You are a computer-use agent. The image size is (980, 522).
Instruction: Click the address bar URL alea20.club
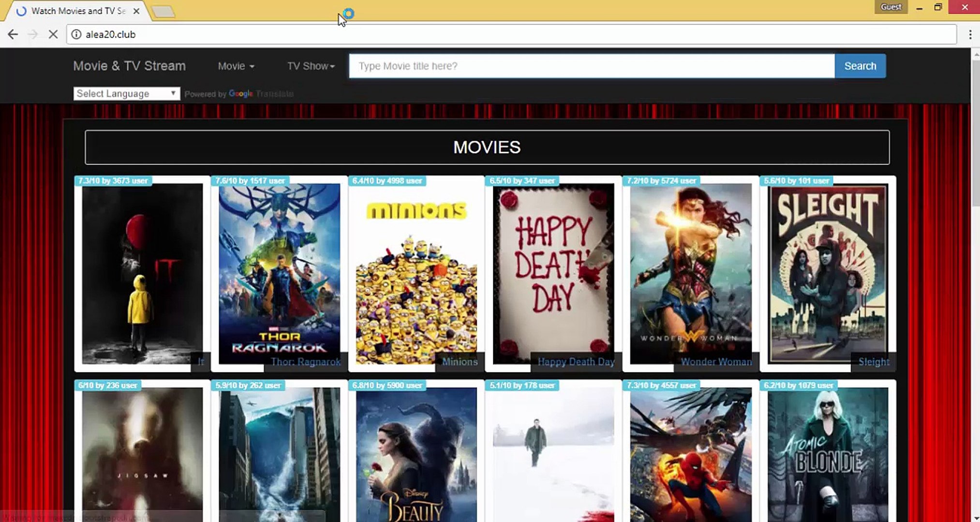click(111, 34)
